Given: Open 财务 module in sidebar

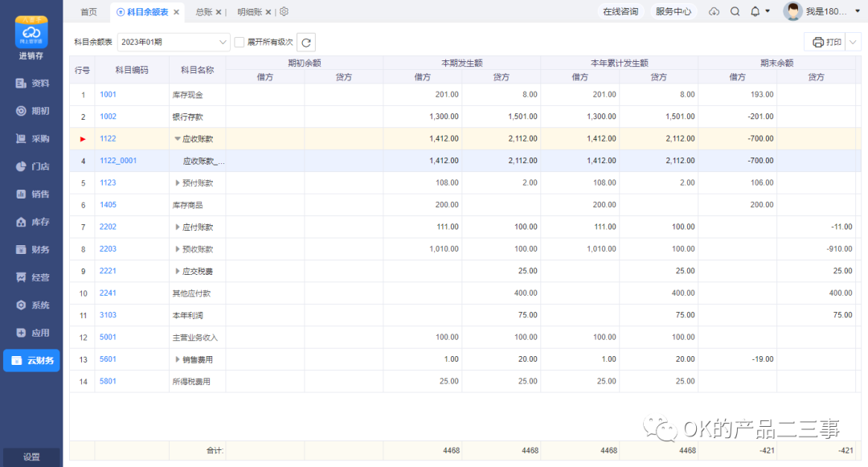Looking at the screenshot, I should pyautogui.click(x=32, y=249).
